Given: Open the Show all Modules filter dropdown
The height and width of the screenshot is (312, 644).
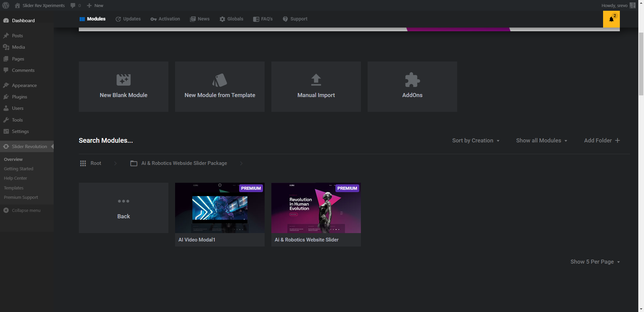Looking at the screenshot, I should click(x=541, y=140).
